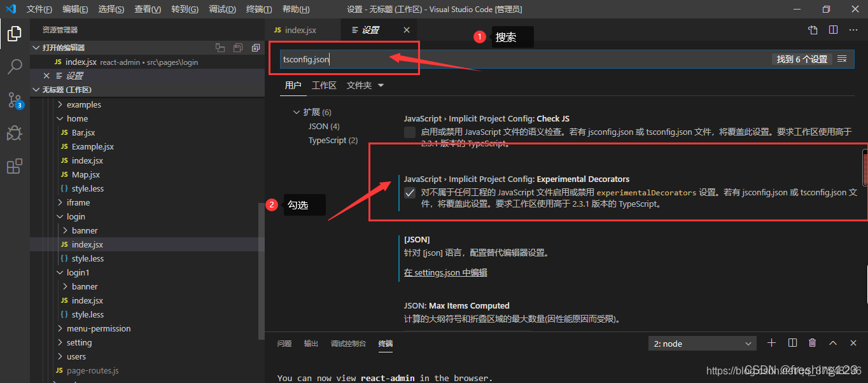Open the Extensions view in activity bar

(x=15, y=167)
